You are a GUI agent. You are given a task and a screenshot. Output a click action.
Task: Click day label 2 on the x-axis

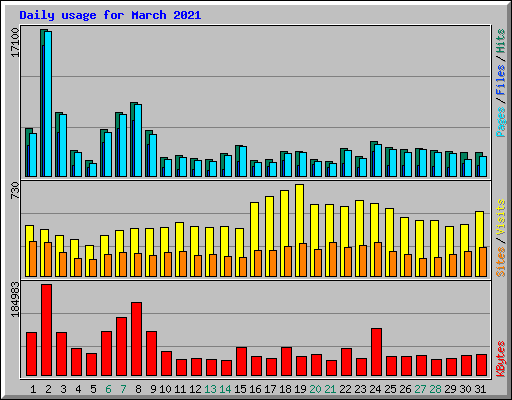(x=48, y=389)
